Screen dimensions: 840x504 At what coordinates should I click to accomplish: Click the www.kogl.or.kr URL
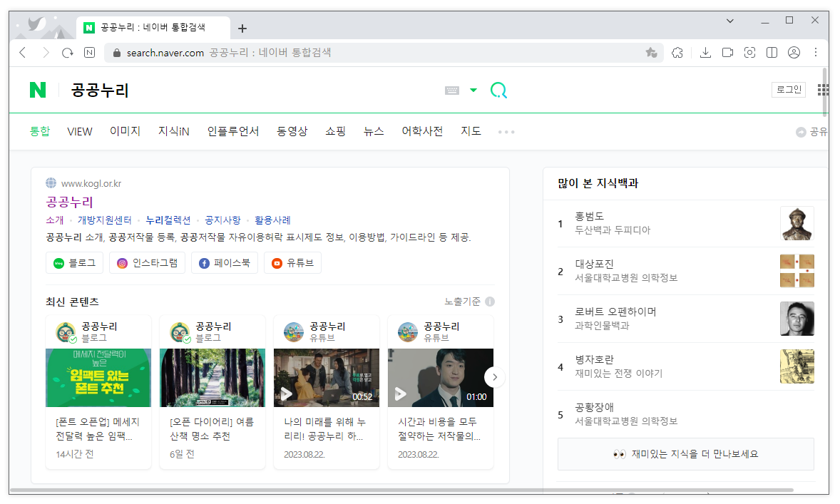(91, 183)
